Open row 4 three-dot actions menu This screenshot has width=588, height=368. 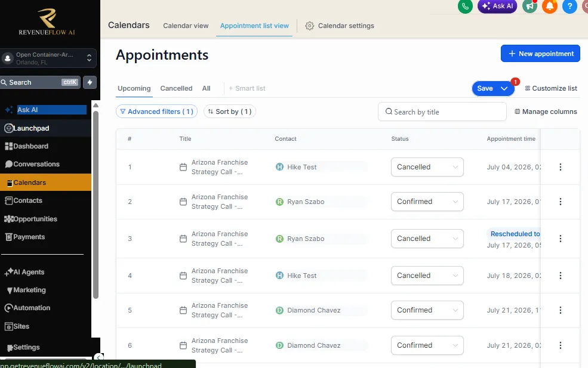561,276
